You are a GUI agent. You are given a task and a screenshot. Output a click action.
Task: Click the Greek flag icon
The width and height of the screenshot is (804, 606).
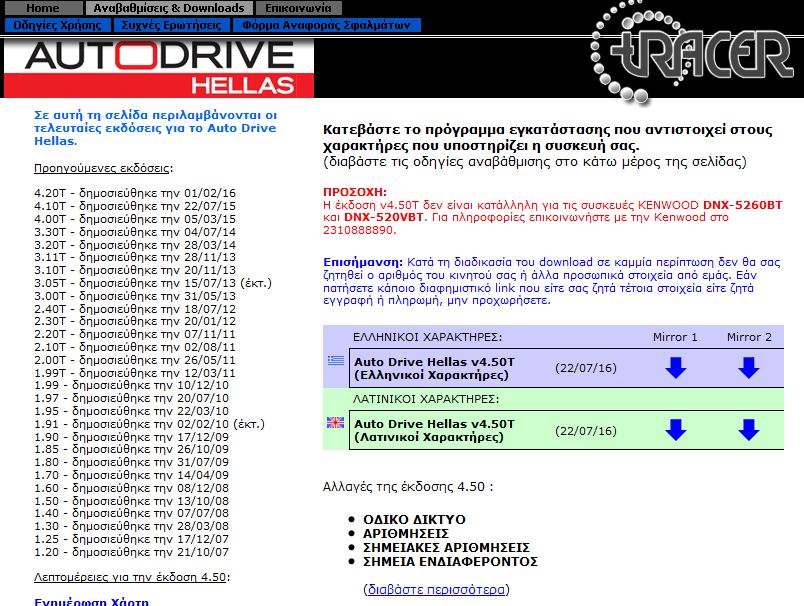click(x=336, y=361)
